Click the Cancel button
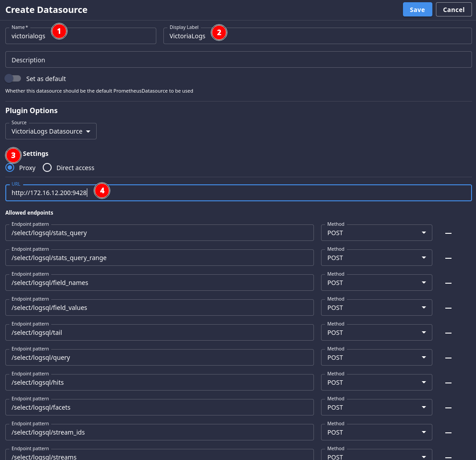Image resolution: width=476 pixels, height=460 pixels. 454,9
